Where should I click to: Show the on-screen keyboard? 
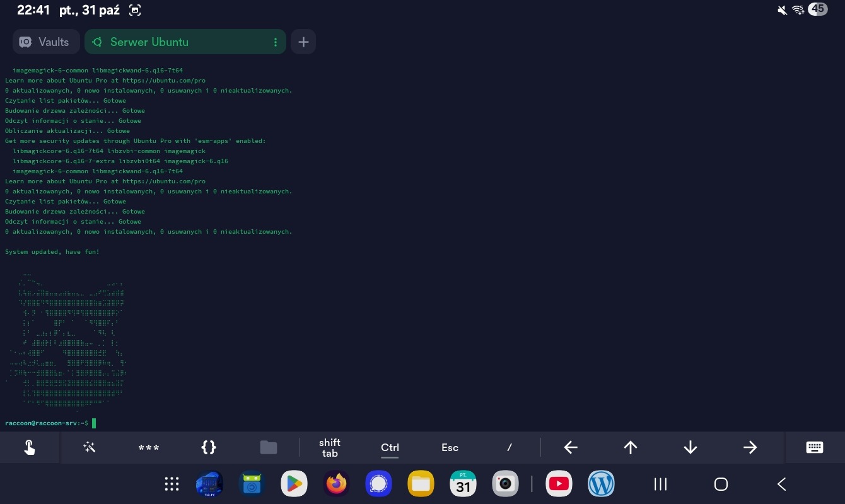[815, 447]
